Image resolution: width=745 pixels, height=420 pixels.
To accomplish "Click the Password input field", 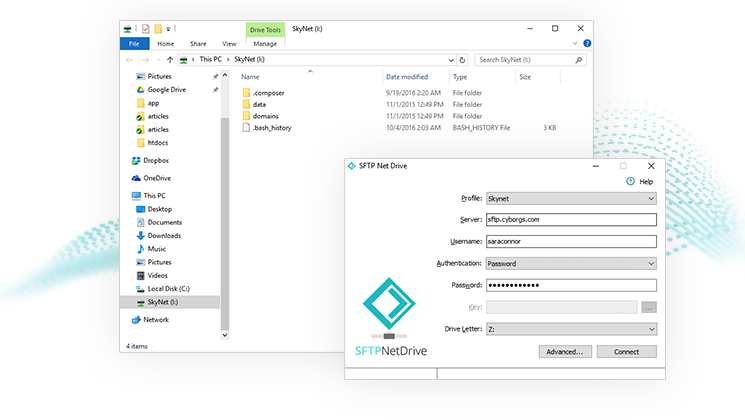I will pos(571,285).
